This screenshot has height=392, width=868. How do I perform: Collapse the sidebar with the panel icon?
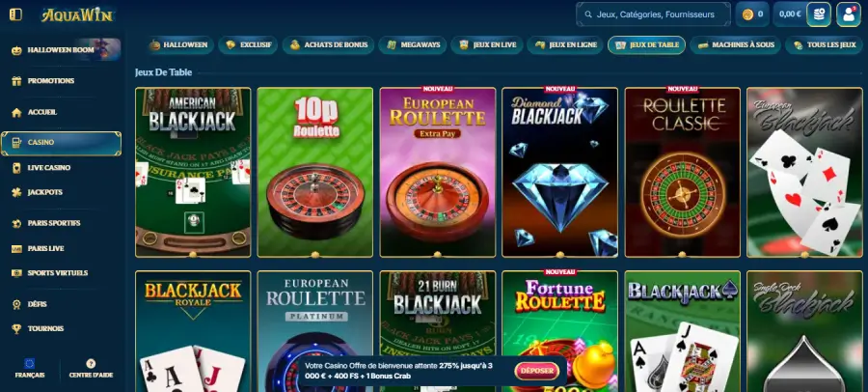tap(15, 14)
